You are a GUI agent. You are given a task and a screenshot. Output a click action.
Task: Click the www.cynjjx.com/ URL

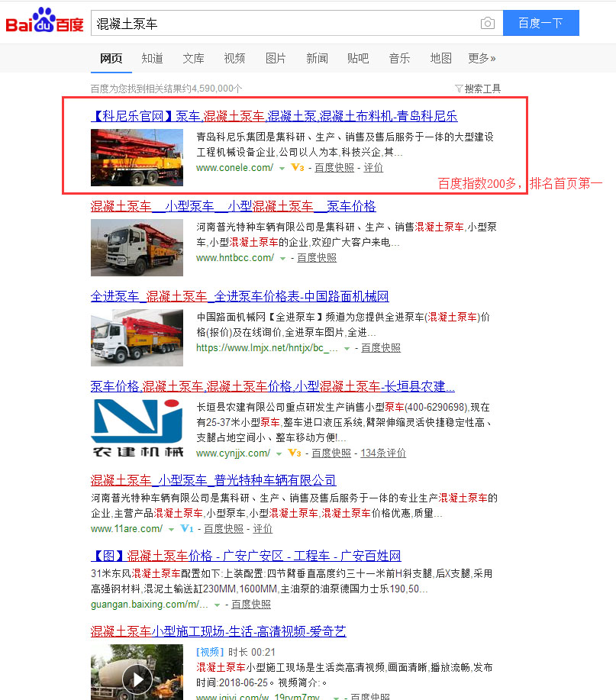click(x=234, y=453)
